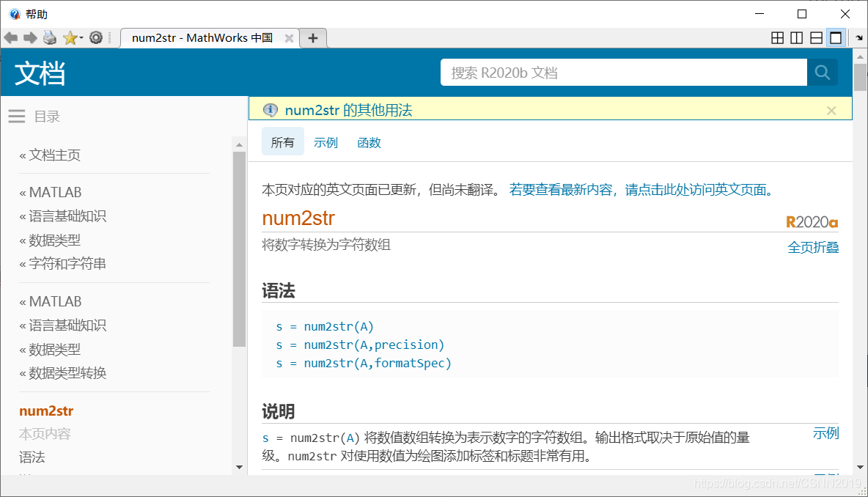This screenshot has width=868, height=497.
Task: Switch to left/right split layout icon
Action: 797,37
